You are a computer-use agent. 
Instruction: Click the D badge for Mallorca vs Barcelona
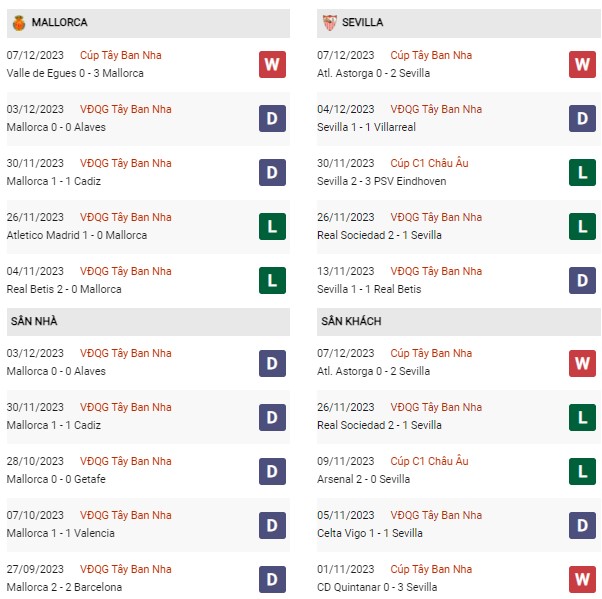coord(272,579)
